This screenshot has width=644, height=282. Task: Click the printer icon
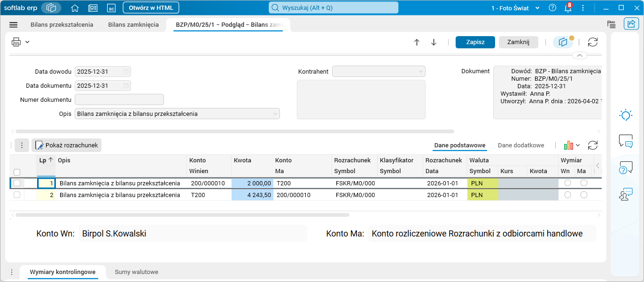pyautogui.click(x=16, y=42)
